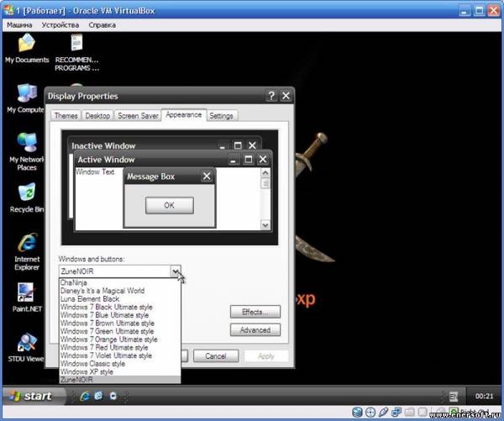Open the Машина menu

pyautogui.click(x=19, y=25)
